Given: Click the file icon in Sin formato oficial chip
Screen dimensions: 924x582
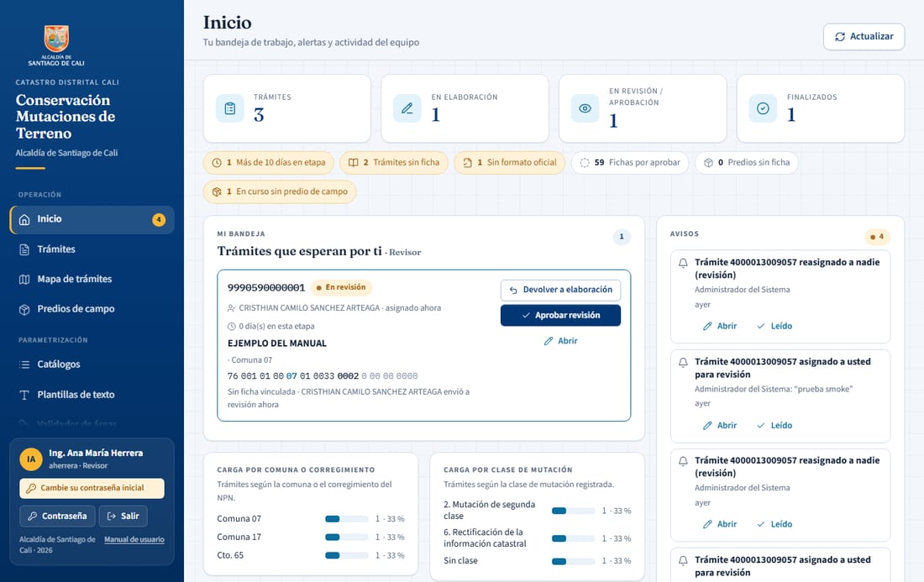Looking at the screenshot, I should 467,163.
